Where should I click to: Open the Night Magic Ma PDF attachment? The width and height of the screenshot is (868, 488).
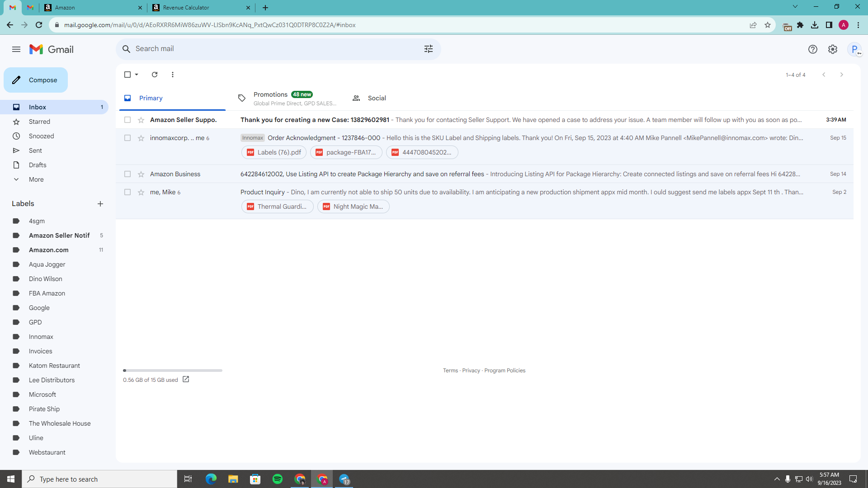(x=354, y=206)
